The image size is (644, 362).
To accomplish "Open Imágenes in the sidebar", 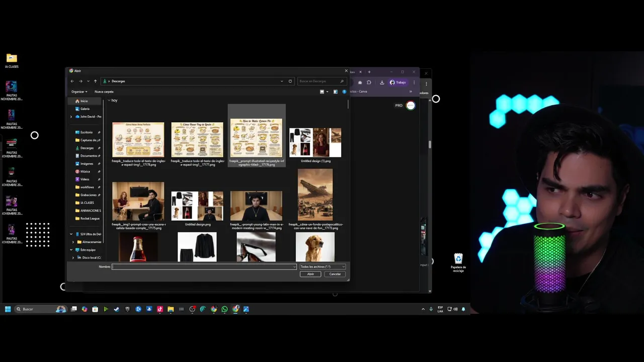I will click(87, 163).
